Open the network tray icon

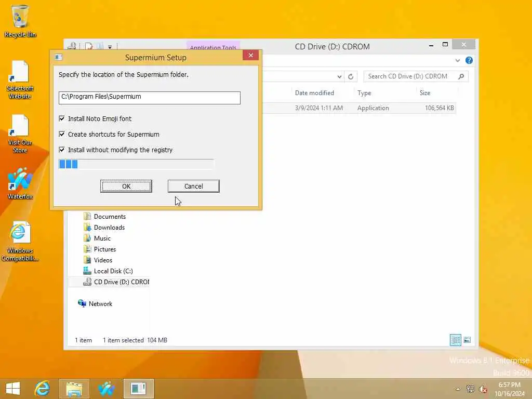coord(470,389)
